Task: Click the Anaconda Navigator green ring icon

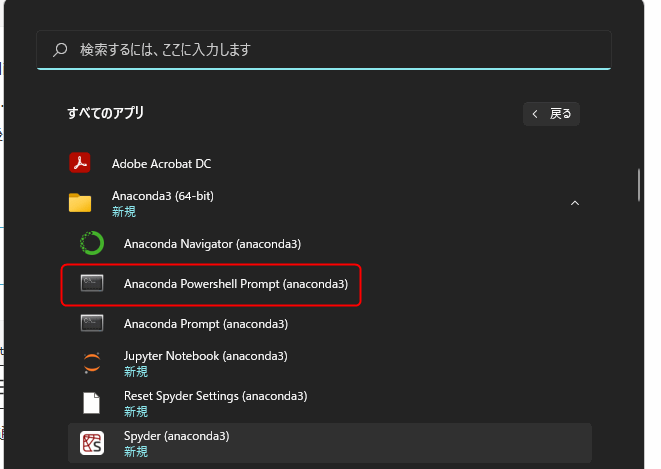Action: [92, 243]
